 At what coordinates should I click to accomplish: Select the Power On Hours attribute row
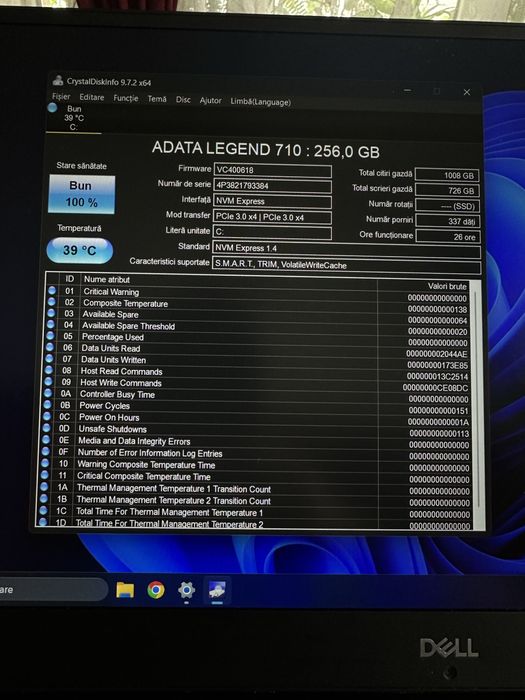point(257,419)
